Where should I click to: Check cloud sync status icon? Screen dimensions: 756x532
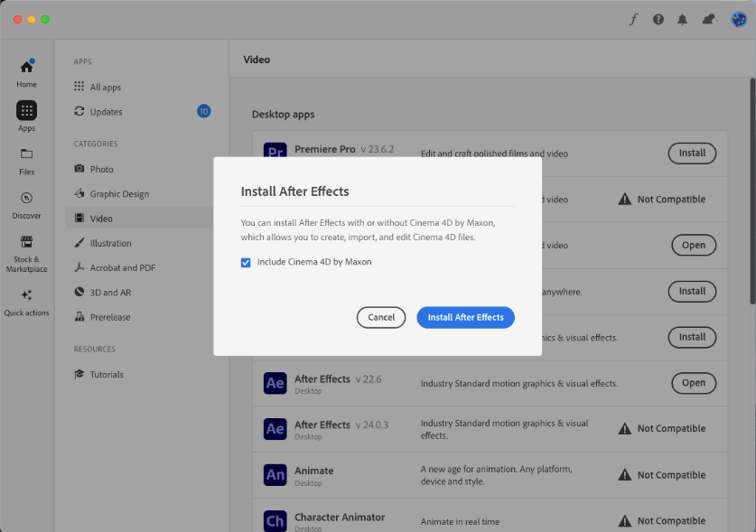709,19
